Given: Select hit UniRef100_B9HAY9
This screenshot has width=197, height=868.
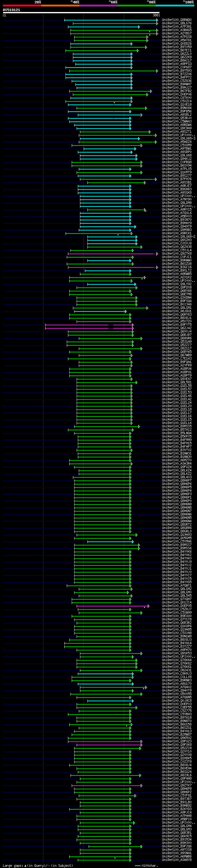Looking at the screenshot, I should 177,223.
